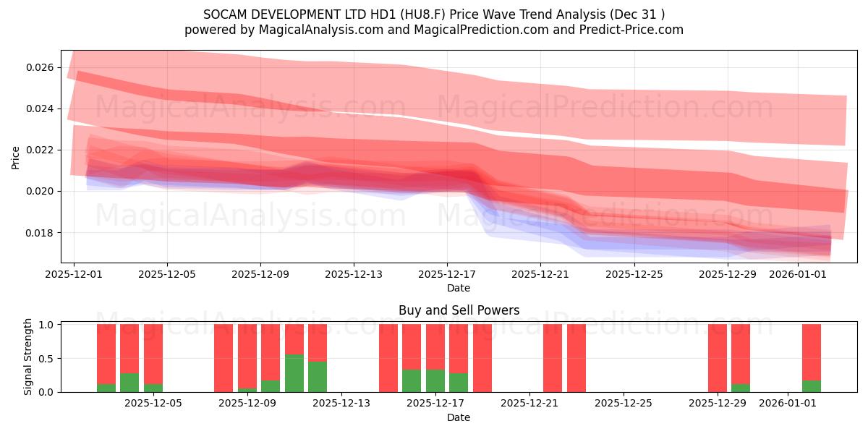Click the 0.020 price tick label

point(41,191)
